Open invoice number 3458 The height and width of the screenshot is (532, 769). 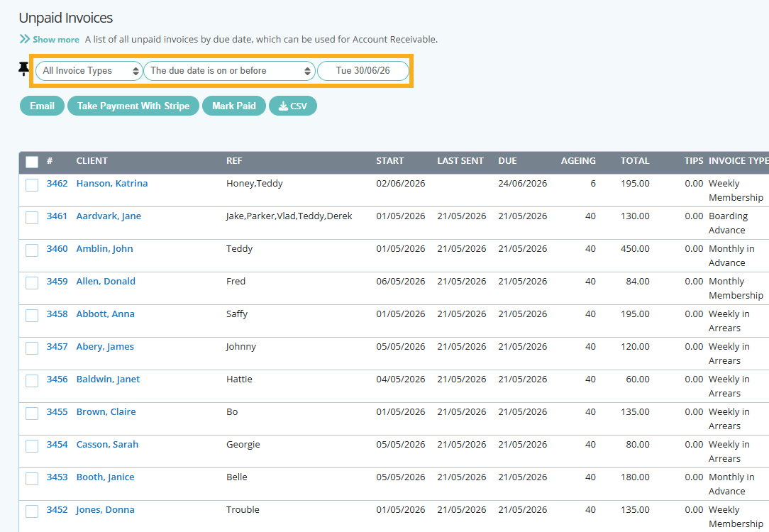pos(57,314)
